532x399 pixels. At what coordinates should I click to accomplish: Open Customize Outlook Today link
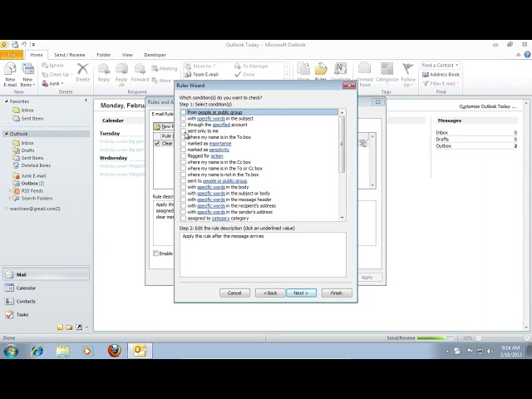[x=488, y=106]
